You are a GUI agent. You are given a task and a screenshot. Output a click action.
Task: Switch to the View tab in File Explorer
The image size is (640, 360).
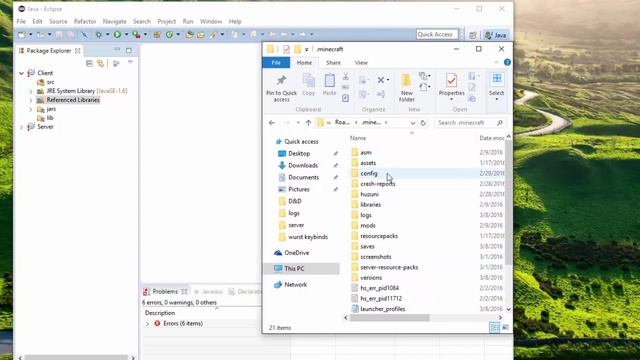coord(361,63)
